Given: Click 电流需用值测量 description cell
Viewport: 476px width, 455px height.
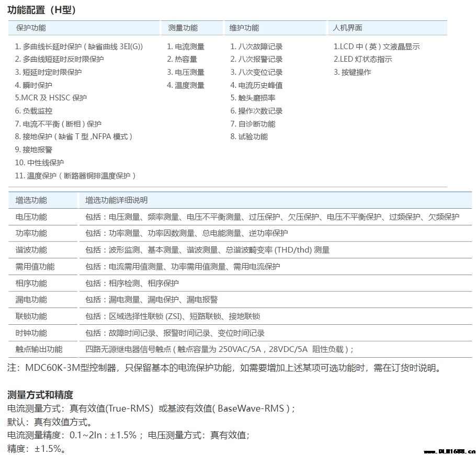Looking at the screenshot, I should [183, 267].
